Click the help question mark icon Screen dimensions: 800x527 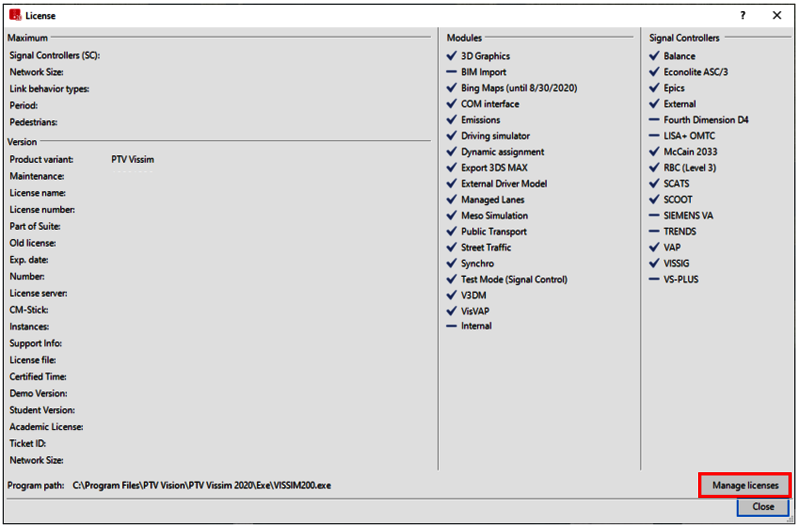pyautogui.click(x=742, y=16)
